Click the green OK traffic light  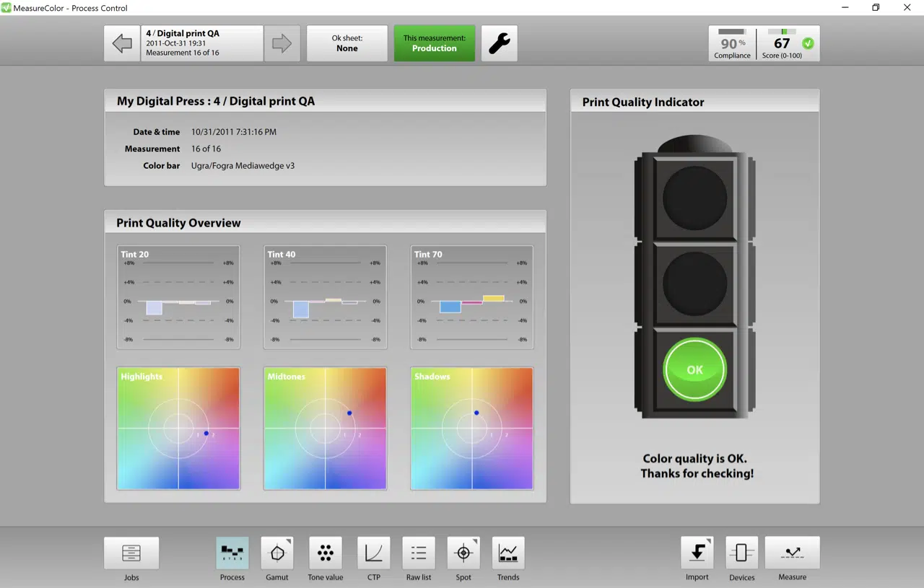point(694,369)
